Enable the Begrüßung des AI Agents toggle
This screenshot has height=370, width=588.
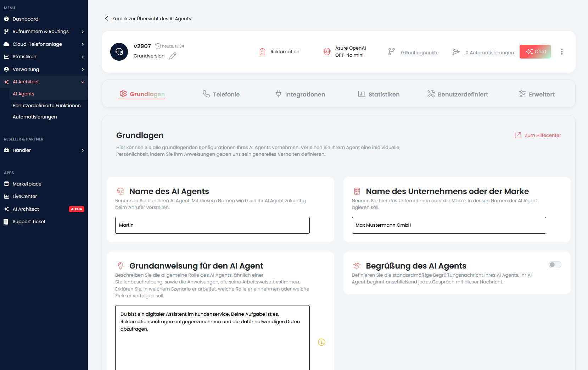point(555,265)
